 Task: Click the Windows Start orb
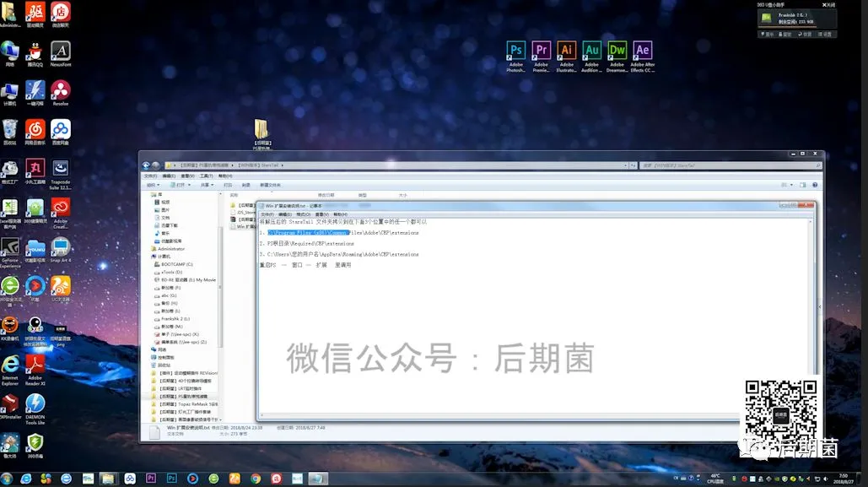tap(7, 478)
